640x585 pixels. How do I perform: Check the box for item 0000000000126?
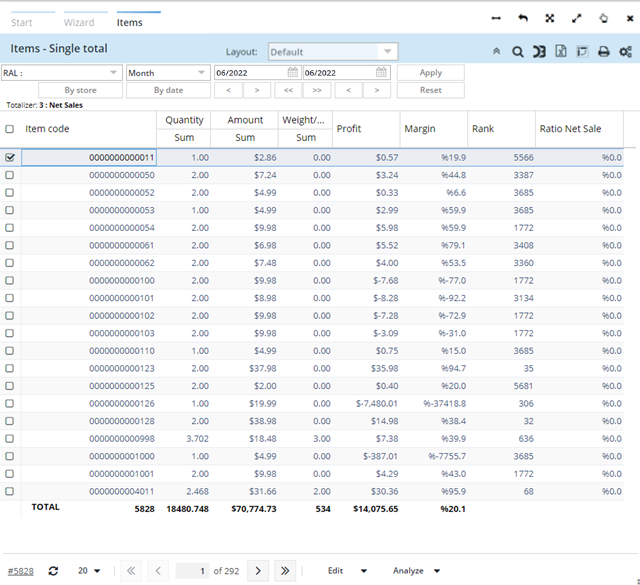(10, 403)
